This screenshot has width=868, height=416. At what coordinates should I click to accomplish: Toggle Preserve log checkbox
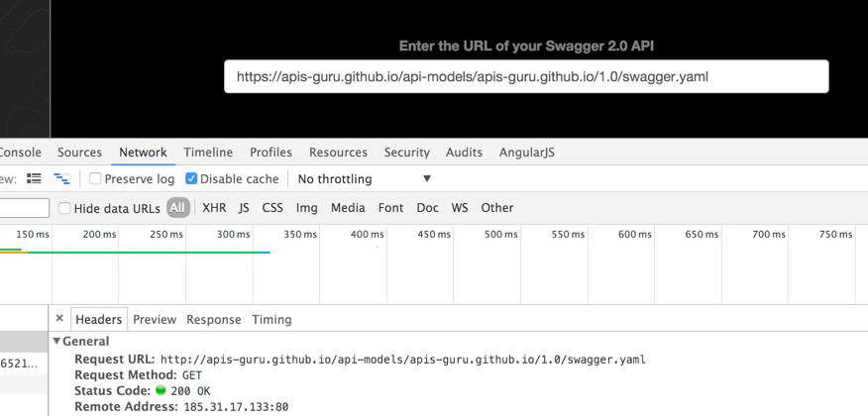(95, 178)
